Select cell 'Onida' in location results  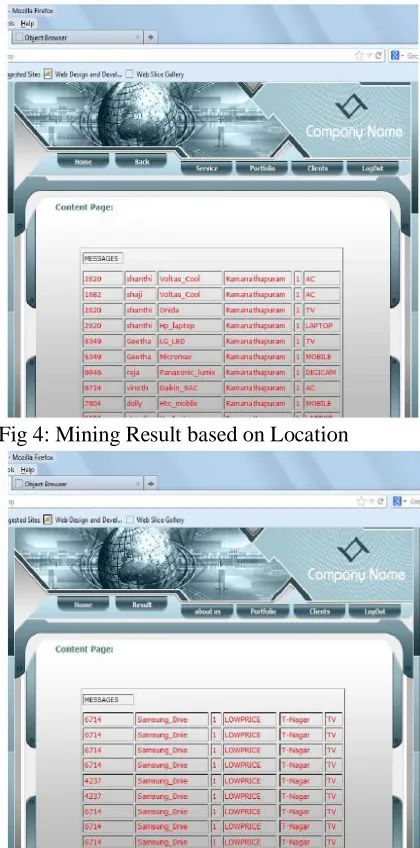point(190,310)
